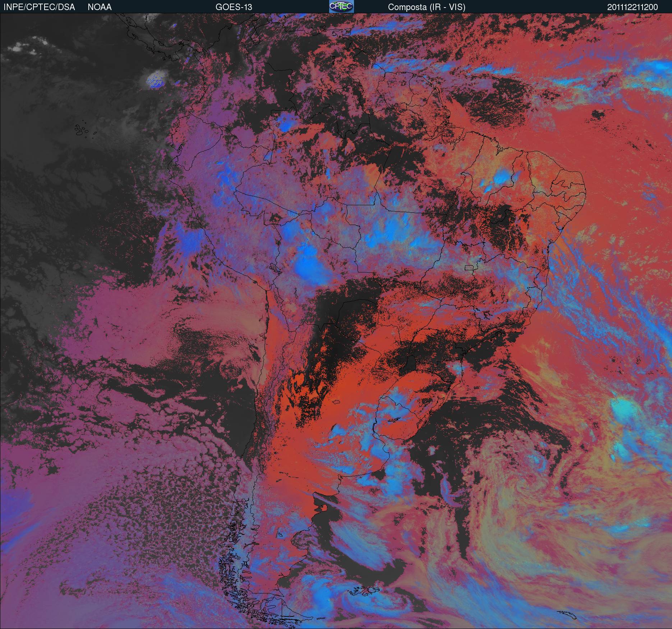The image size is (672, 629).
Task: Click the INPE/CPTEC/DSA header label
Action: click(39, 7)
